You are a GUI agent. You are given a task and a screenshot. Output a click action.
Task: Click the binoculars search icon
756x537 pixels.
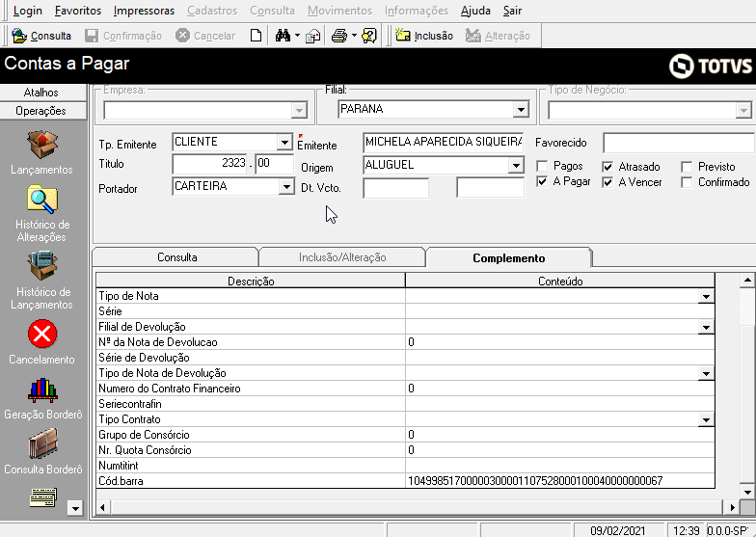pos(283,36)
